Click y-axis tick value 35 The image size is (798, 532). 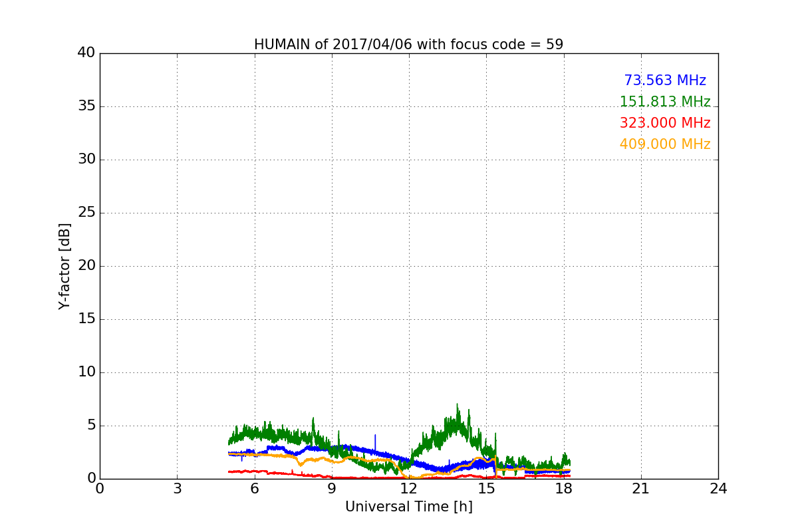point(86,106)
